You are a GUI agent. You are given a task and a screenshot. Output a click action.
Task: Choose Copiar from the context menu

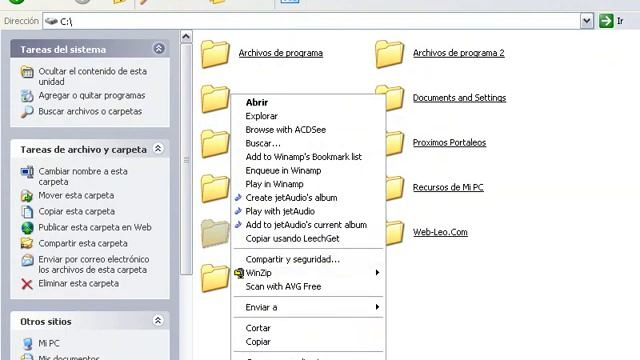tap(309, 342)
